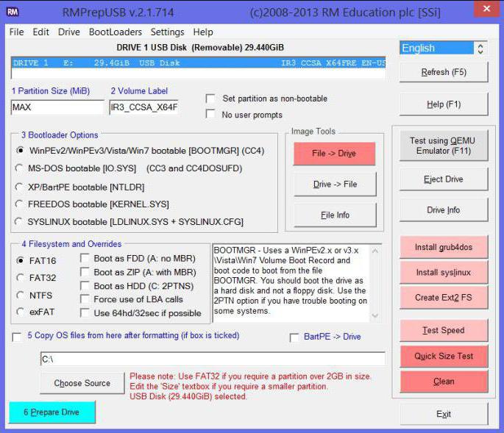Select SYSLINUX bootable option
This screenshot has height=433, width=504.
coord(19,221)
